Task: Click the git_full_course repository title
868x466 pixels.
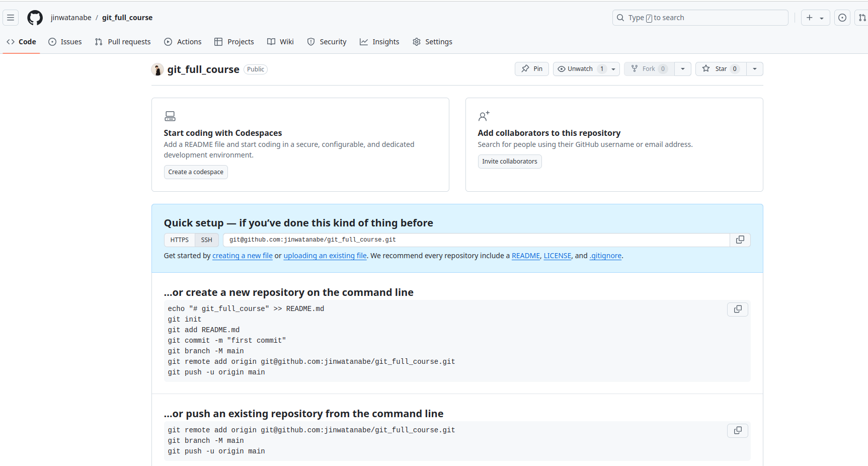Action: click(203, 69)
